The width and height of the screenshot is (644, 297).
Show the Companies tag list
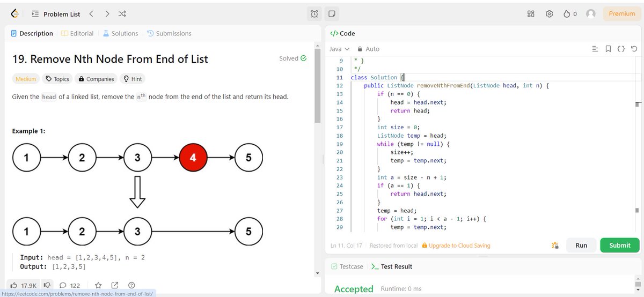click(96, 79)
